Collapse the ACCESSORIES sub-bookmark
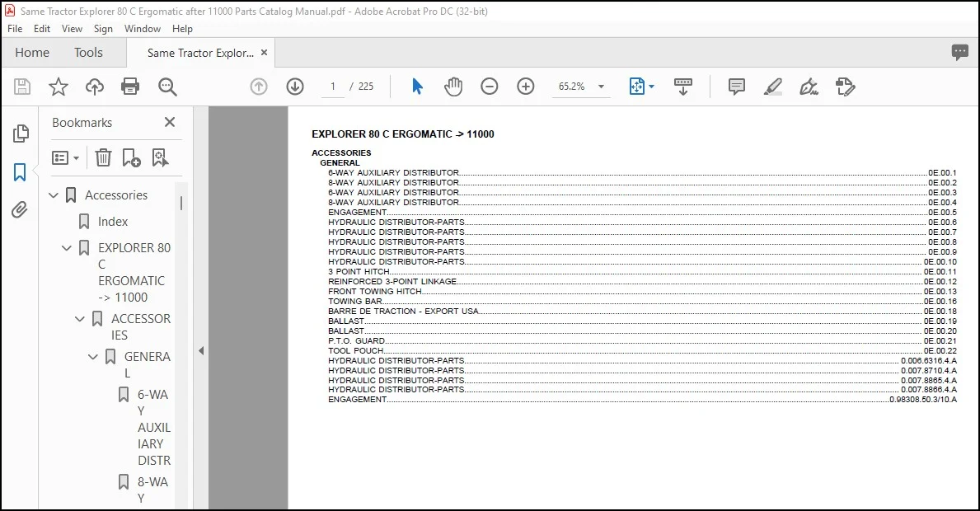The height and width of the screenshot is (511, 980). click(x=80, y=319)
